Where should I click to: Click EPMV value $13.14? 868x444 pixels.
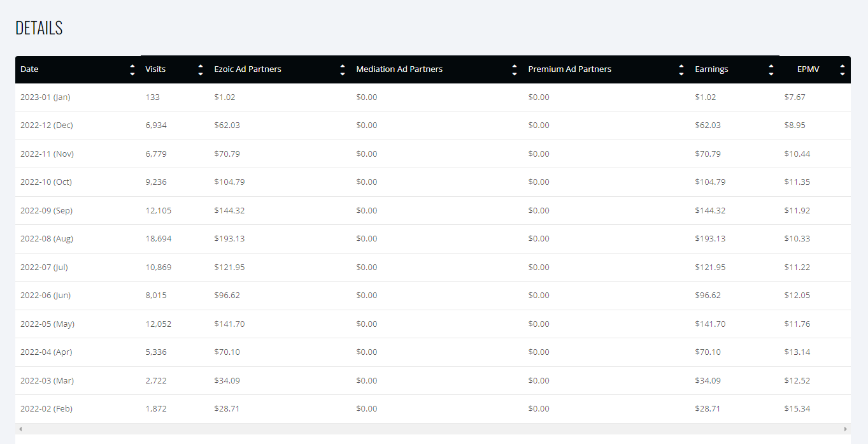coord(797,352)
